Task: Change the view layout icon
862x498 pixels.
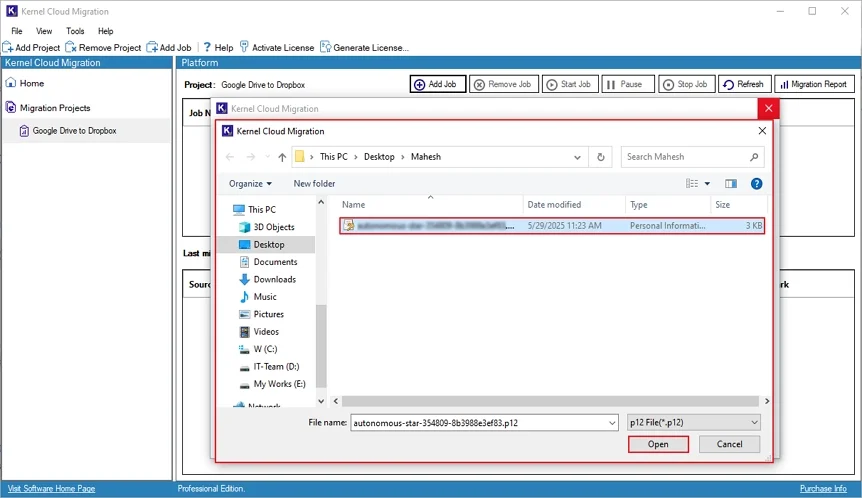Action: (692, 184)
